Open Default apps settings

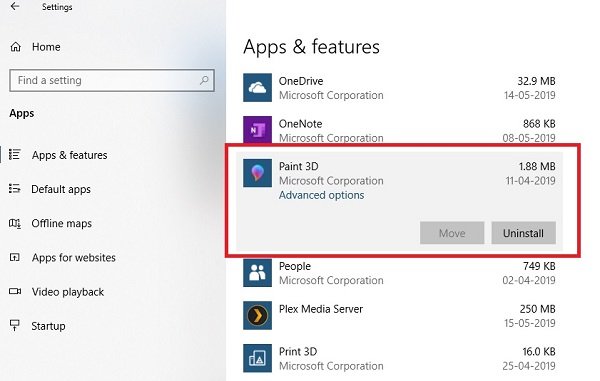(x=61, y=189)
